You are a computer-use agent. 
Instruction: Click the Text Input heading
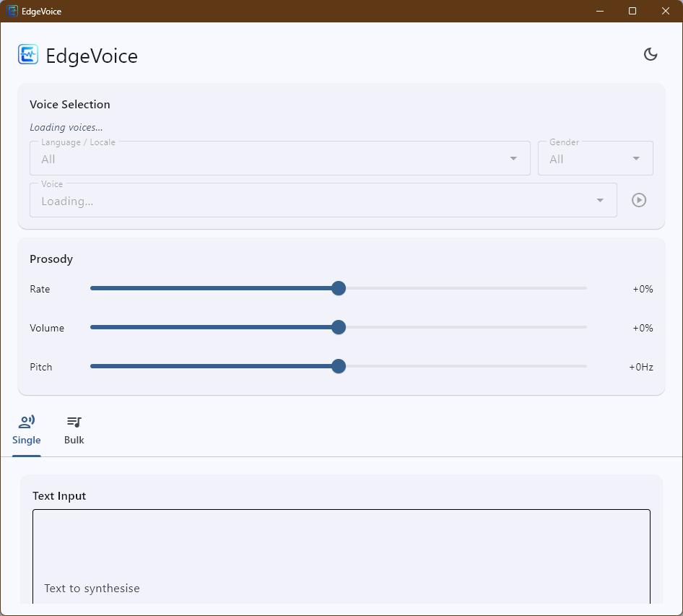click(x=59, y=496)
